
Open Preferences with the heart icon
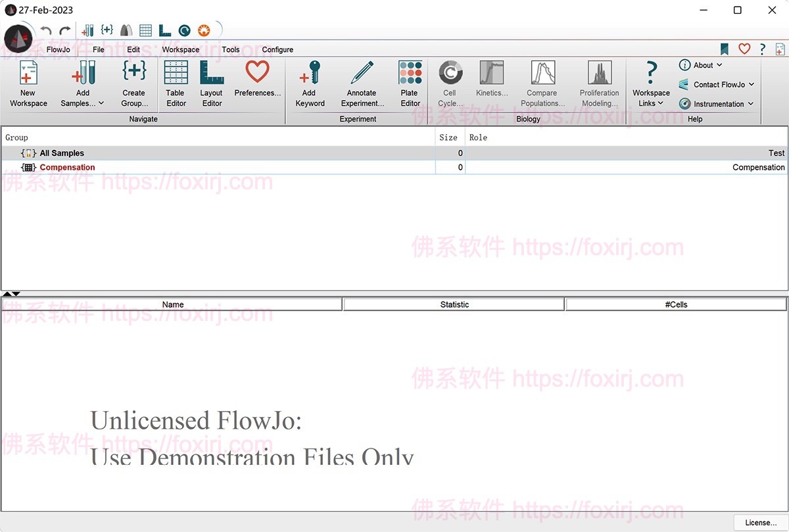pos(257,72)
